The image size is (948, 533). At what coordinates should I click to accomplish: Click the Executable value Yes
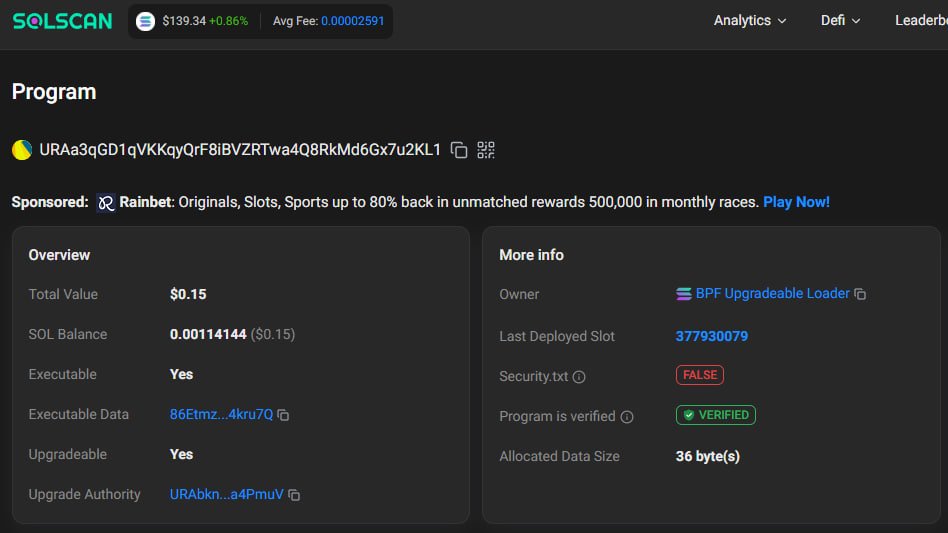coord(181,375)
